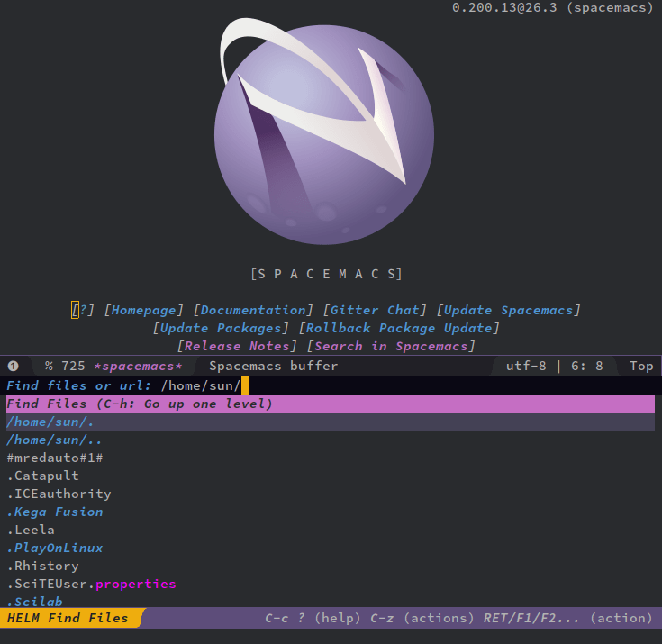Click Search in Spacemacs
This screenshot has width=662, height=644.
(x=391, y=347)
